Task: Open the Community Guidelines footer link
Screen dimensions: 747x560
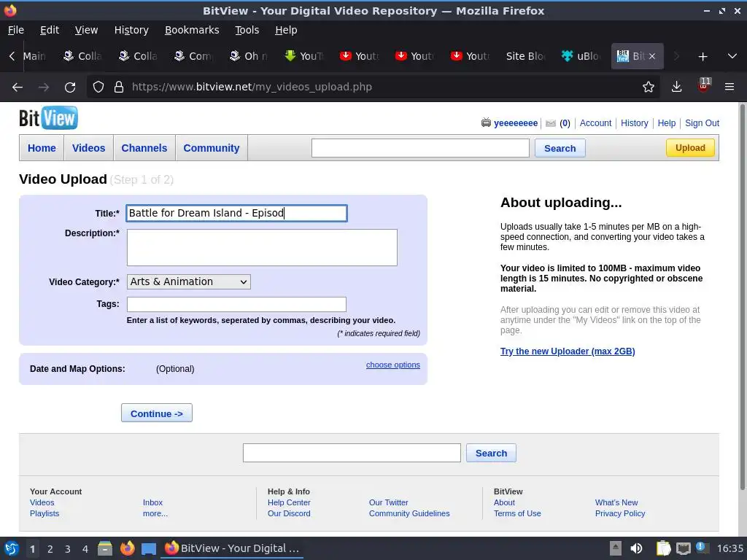Action: tap(409, 513)
